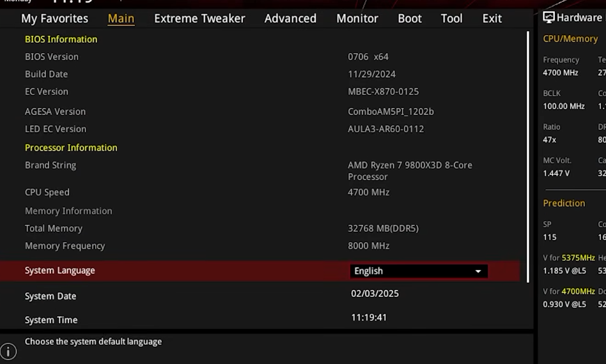Click the CPU/Memory heading in Hardware Monitor
606x364 pixels.
570,39
